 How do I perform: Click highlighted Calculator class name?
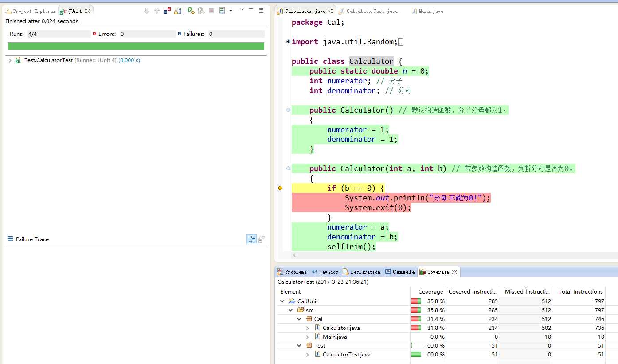pyautogui.click(x=371, y=61)
